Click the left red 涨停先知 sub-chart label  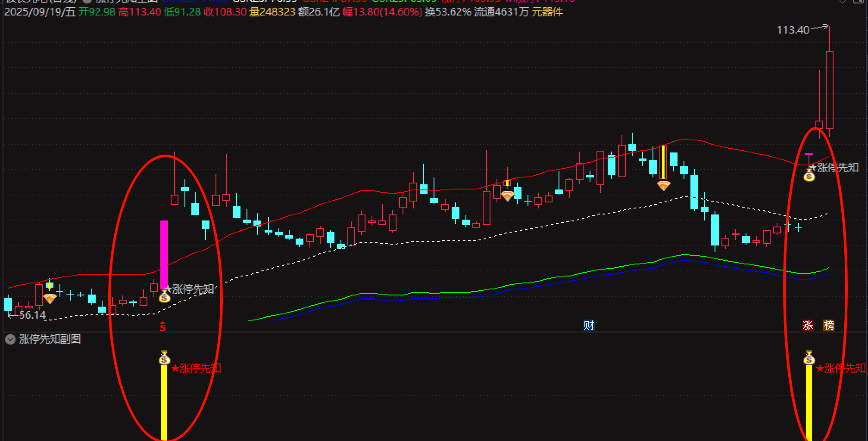click(196, 369)
